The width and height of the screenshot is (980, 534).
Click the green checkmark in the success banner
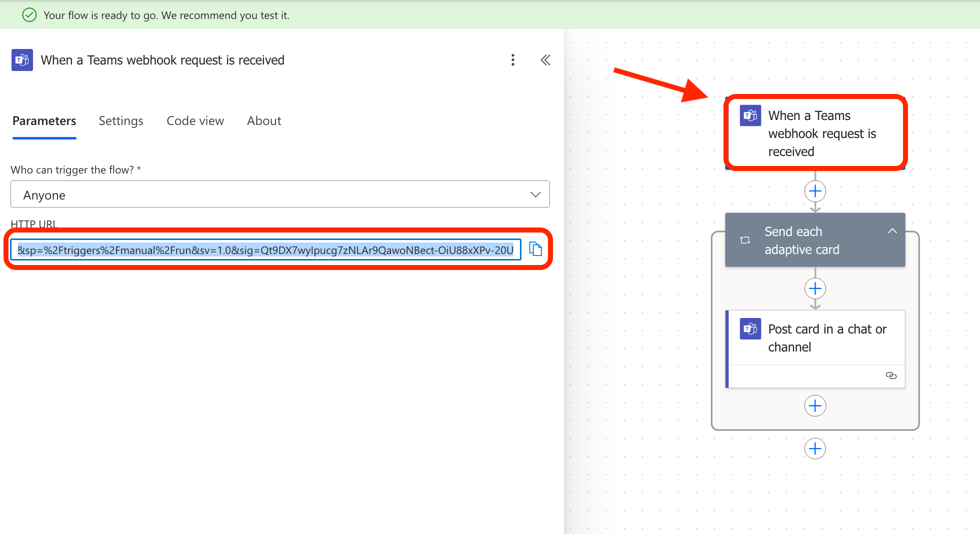coord(29,14)
